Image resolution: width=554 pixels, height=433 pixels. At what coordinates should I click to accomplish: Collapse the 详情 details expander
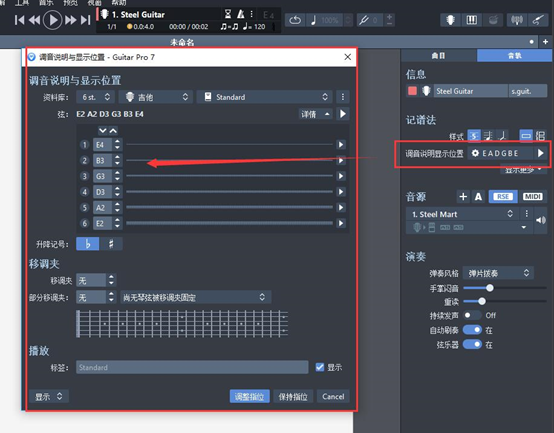315,114
